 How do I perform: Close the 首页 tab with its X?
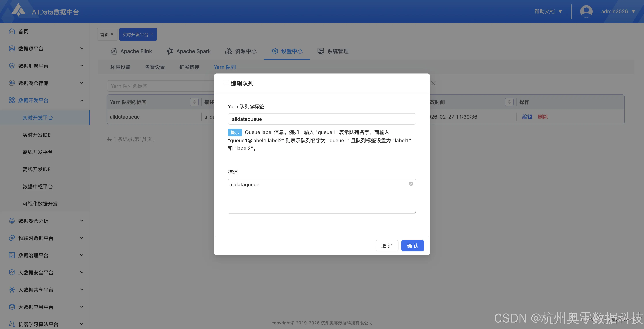112,34
